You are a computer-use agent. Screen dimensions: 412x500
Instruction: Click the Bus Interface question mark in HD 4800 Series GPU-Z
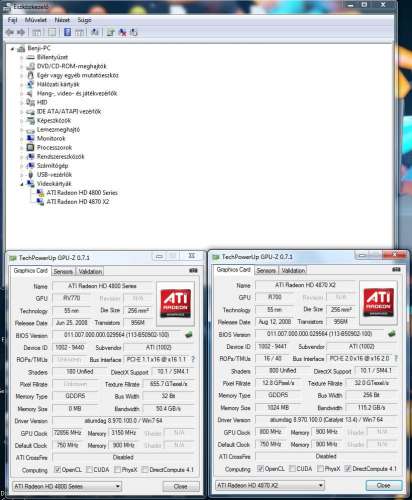[x=193, y=359]
